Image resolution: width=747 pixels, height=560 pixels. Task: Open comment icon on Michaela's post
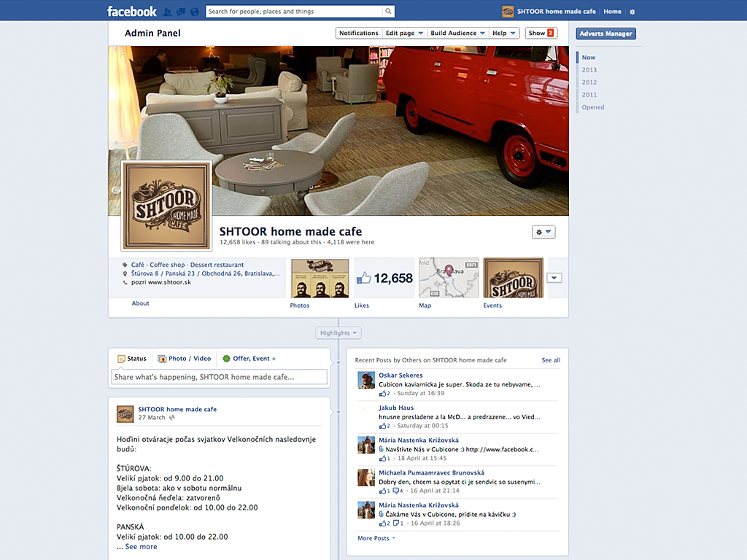396,491
